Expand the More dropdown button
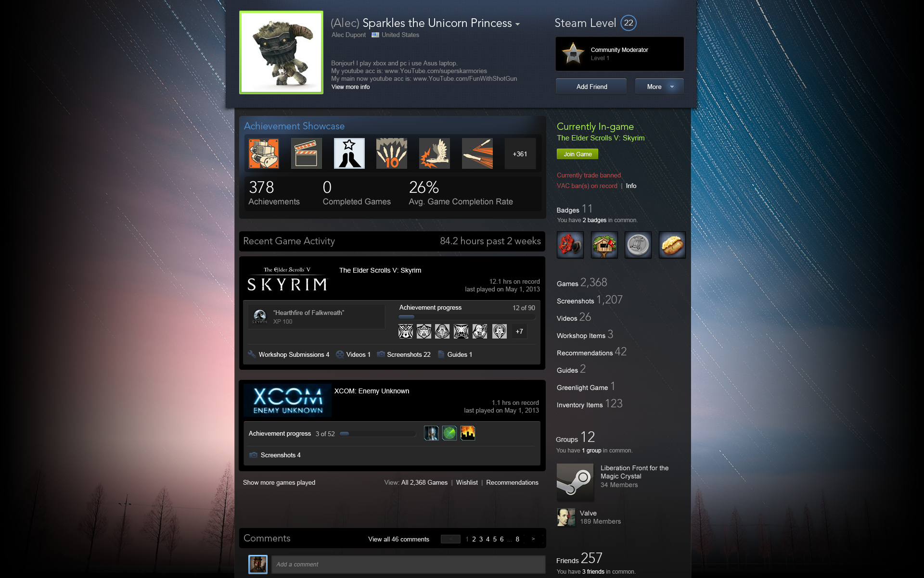The width and height of the screenshot is (924, 578). click(659, 87)
